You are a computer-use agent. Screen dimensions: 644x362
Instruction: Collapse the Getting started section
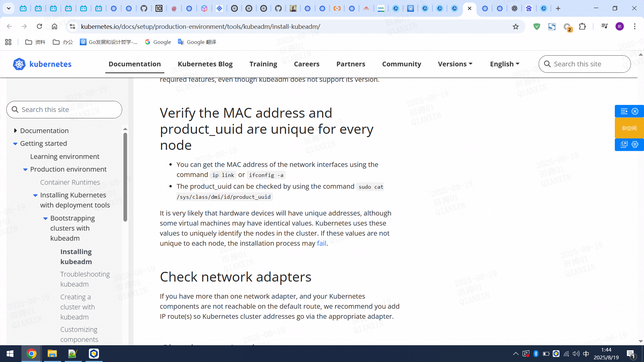click(15, 143)
